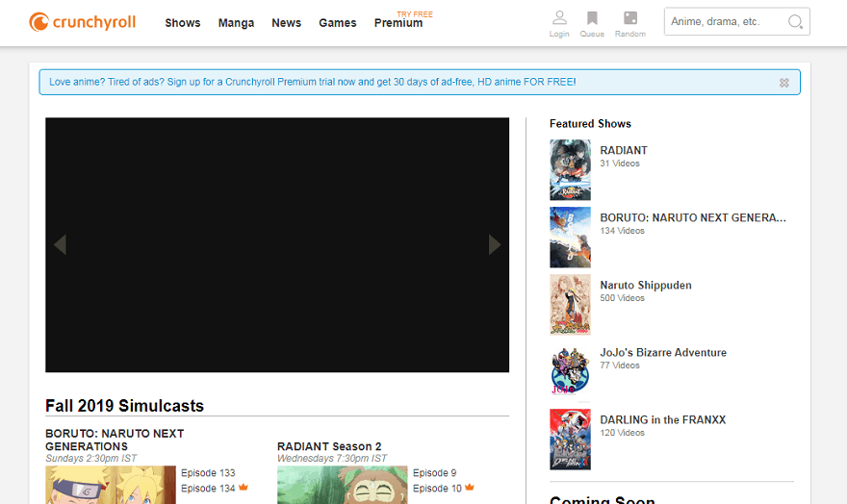Screen dimensions: 847x504
Task: Open the Shows menu
Action: tap(183, 23)
